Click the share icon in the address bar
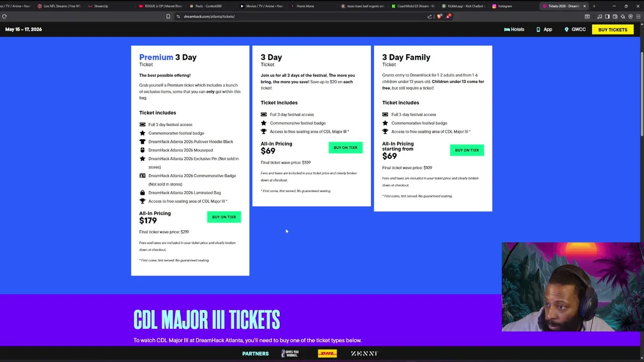Screen dimensions: 644x362 click(430, 16)
